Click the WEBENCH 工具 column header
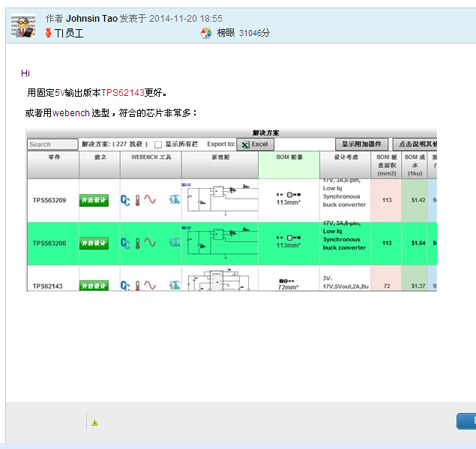The image size is (476, 449). (151, 165)
